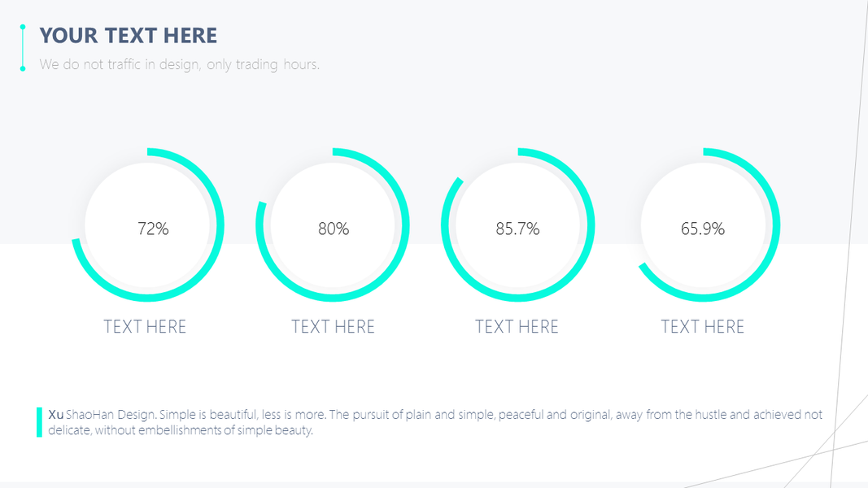Screen dimensions: 868x488
Task: Click the "YOUR TEXT HERE" slide title
Action: pyautogui.click(x=129, y=36)
